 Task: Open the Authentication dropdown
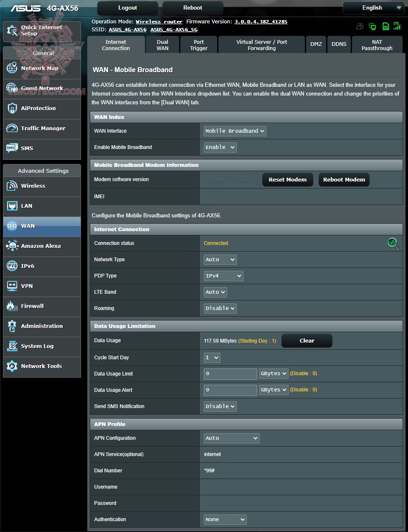pos(225,519)
